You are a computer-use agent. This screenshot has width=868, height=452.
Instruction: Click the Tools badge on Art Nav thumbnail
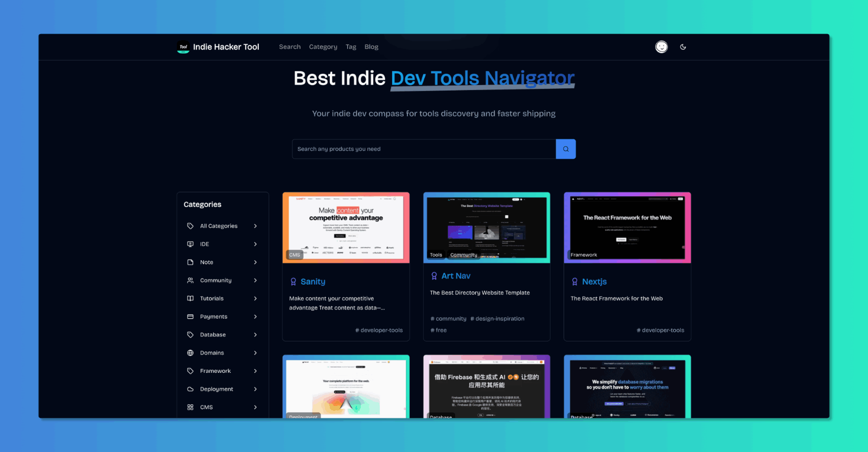[436, 255]
